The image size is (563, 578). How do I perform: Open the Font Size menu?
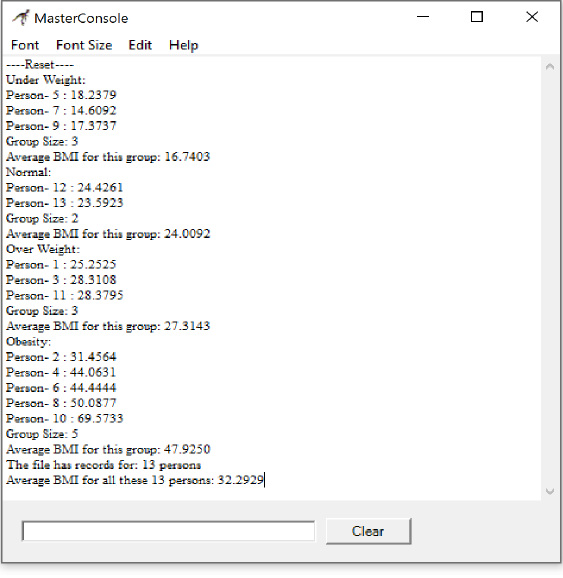[84, 45]
